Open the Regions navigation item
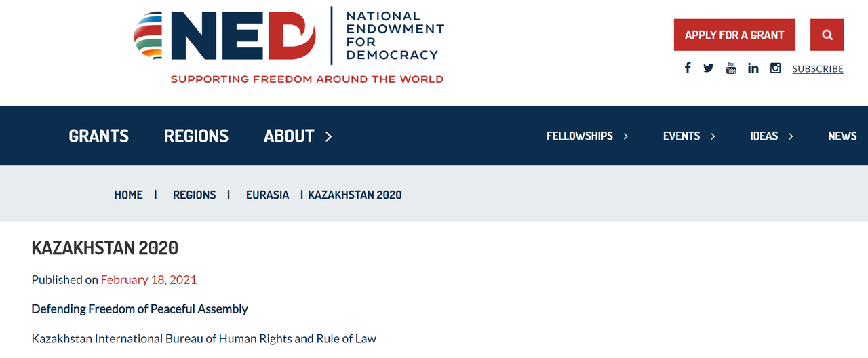Image resolution: width=868 pixels, height=358 pixels. tap(196, 136)
